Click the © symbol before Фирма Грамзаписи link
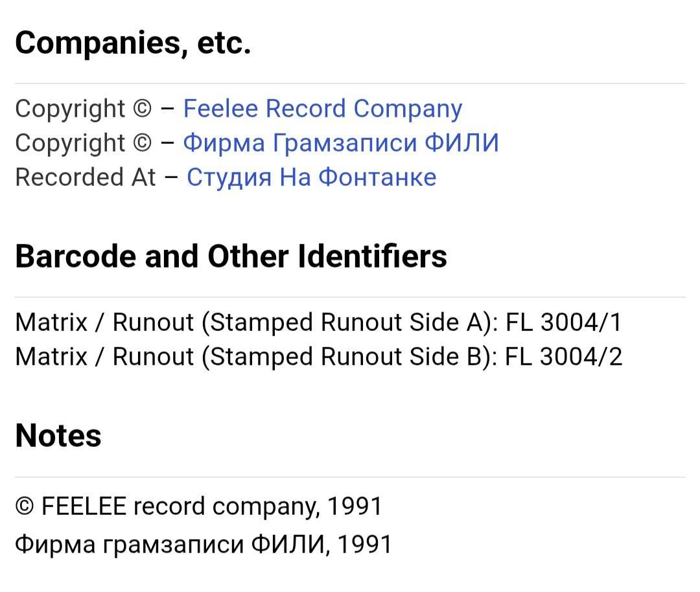 coord(143,142)
